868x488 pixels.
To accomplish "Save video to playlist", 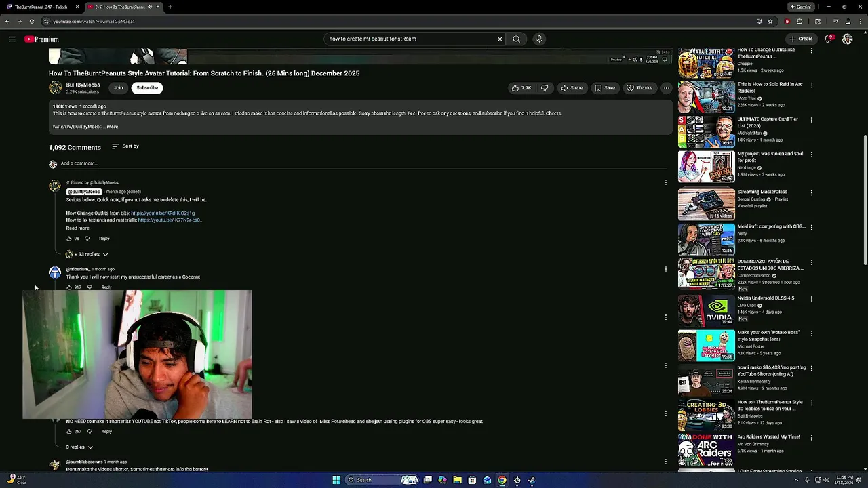I will pyautogui.click(x=605, y=88).
